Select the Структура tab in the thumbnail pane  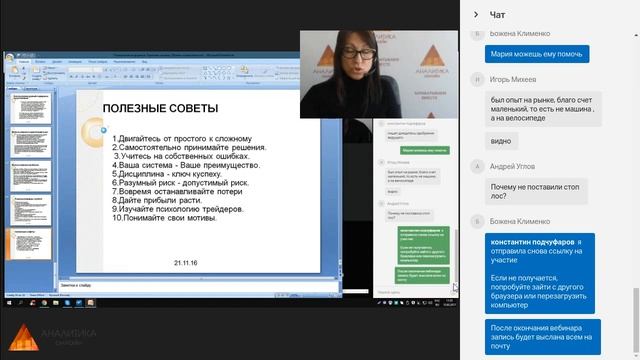click(x=31, y=89)
